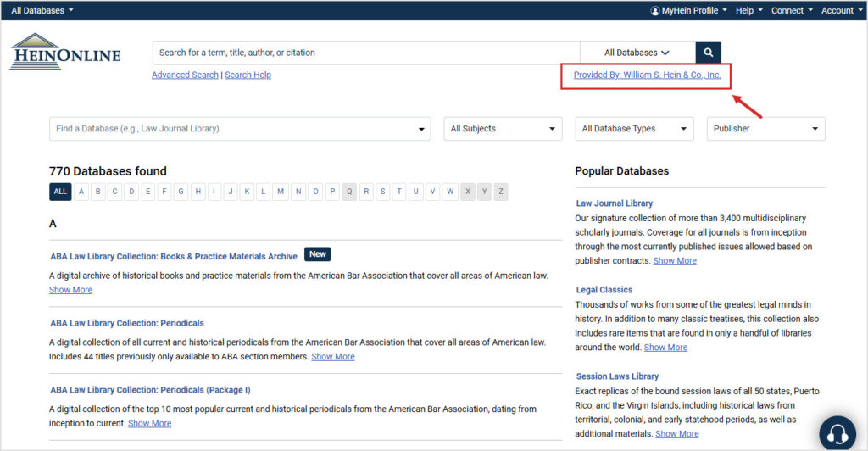Filter databases by letter V
The image size is (868, 451).
[432, 192]
